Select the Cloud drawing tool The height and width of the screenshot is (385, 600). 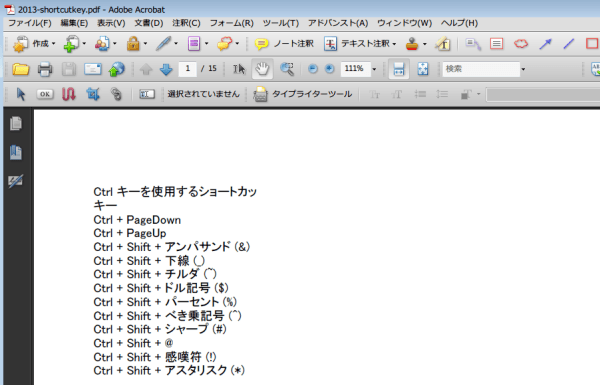521,44
